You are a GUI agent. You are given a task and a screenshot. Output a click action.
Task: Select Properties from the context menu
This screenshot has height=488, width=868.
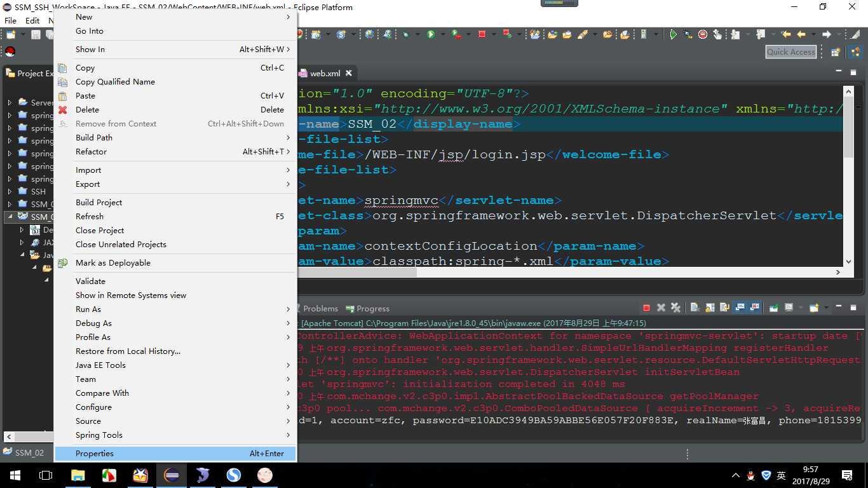(x=176, y=453)
